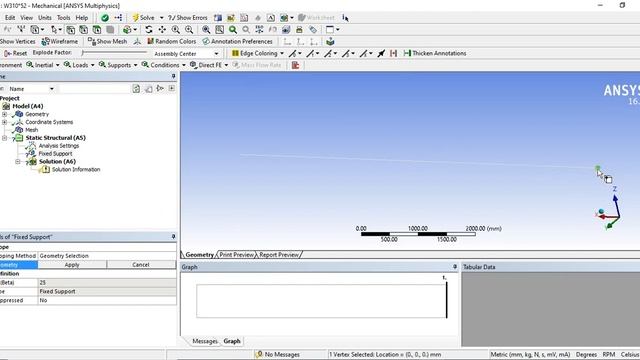Select Analysis Settings in tree
The height and width of the screenshot is (360, 640).
[x=59, y=146]
